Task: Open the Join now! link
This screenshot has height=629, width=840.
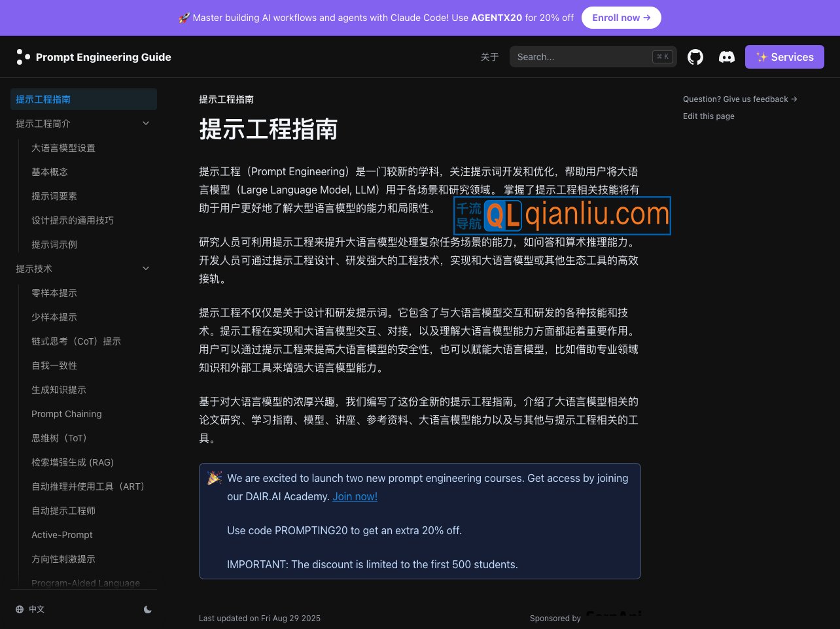Action: [x=355, y=496]
